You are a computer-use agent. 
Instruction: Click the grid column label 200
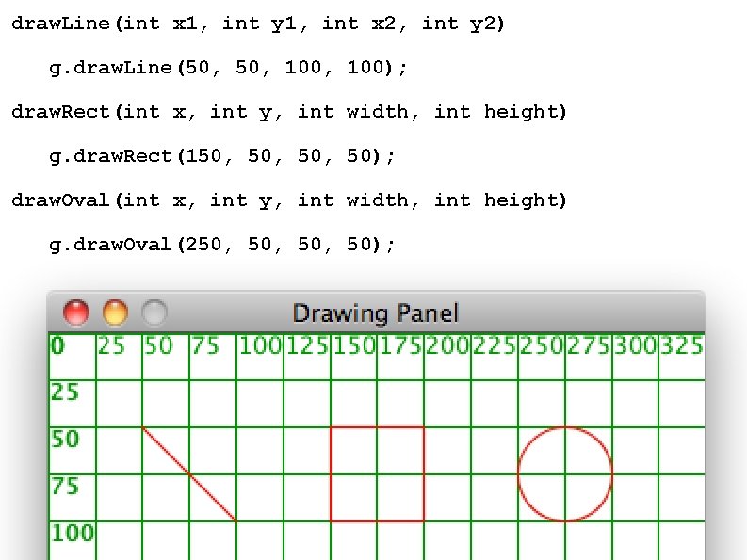pos(447,345)
